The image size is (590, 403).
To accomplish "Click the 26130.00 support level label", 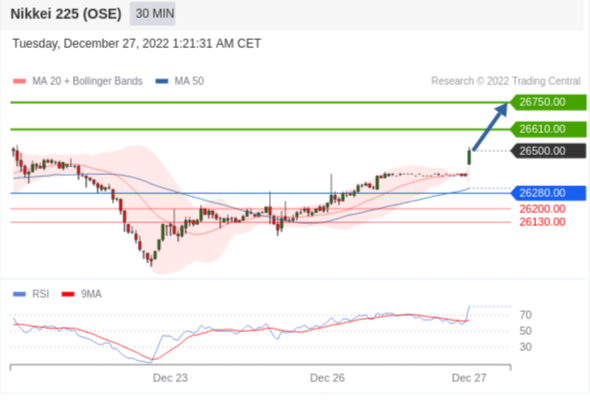I will click(542, 222).
